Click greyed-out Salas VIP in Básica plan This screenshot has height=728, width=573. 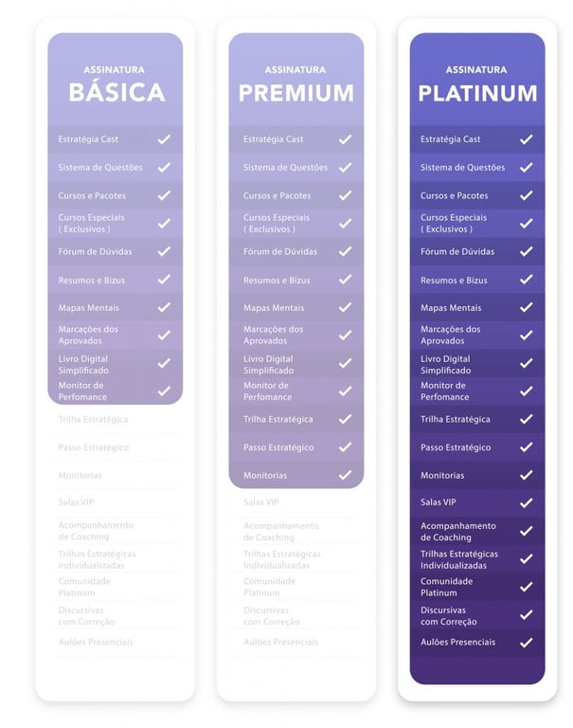click(x=75, y=502)
